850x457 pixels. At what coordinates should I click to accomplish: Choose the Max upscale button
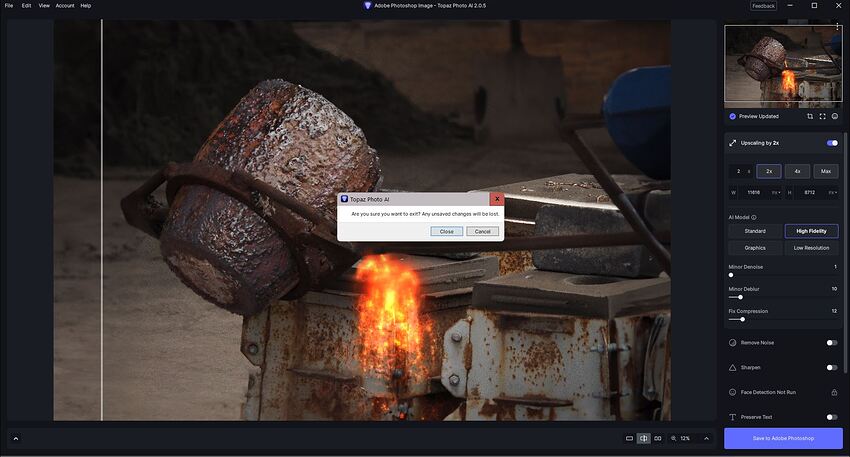(826, 171)
